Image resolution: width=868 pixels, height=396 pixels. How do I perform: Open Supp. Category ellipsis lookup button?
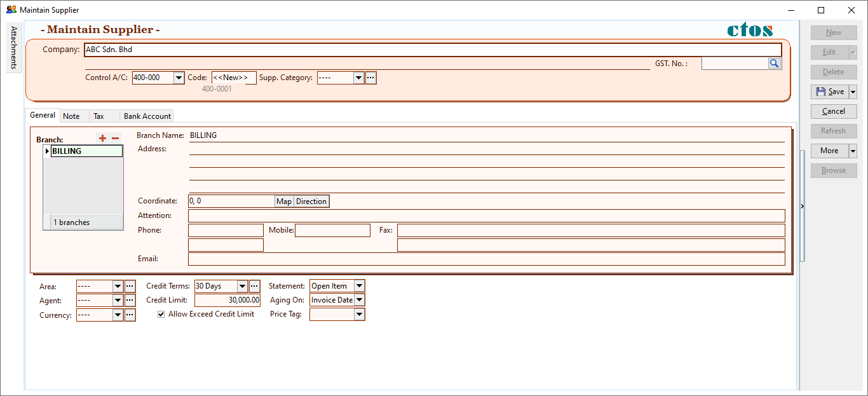tap(371, 78)
